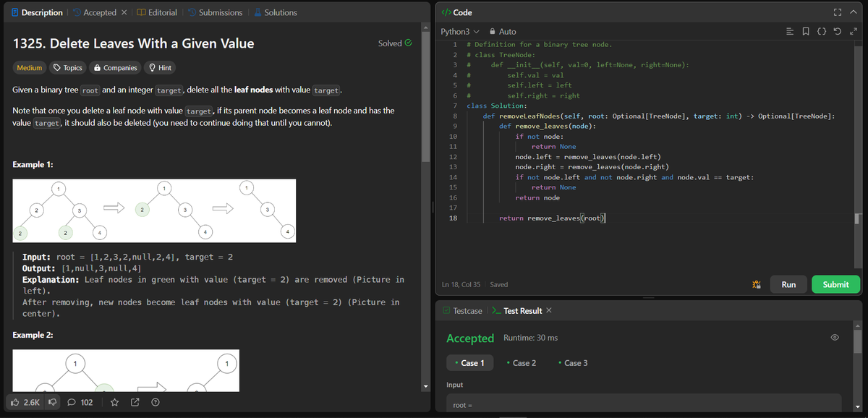Click the lock icon beside Auto
This screenshot has height=418, width=868.
tap(493, 32)
